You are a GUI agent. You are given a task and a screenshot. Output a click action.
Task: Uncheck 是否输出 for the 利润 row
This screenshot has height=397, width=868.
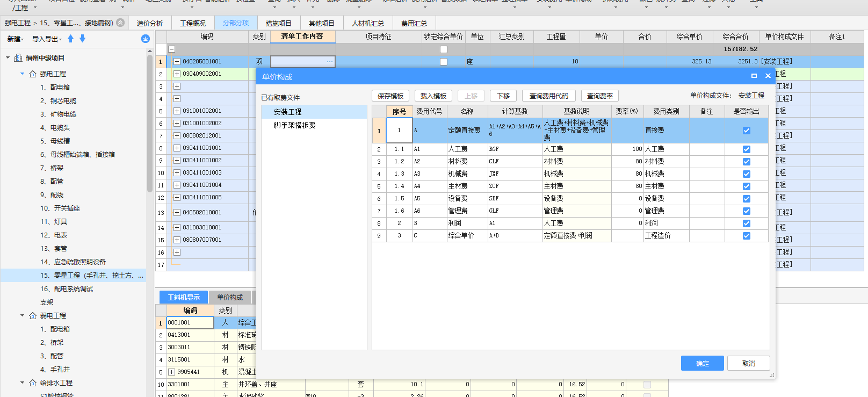coord(747,223)
